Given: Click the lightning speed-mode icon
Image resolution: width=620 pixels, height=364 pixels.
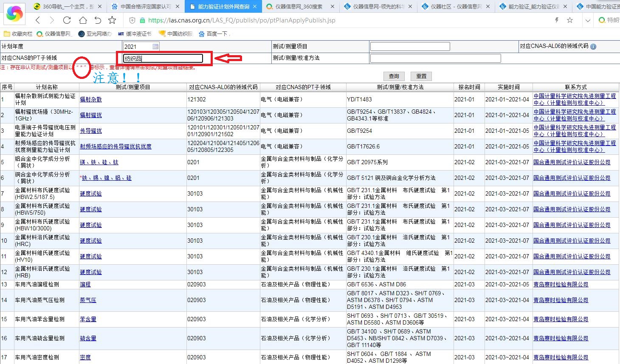Looking at the screenshot, I should click(x=557, y=20).
